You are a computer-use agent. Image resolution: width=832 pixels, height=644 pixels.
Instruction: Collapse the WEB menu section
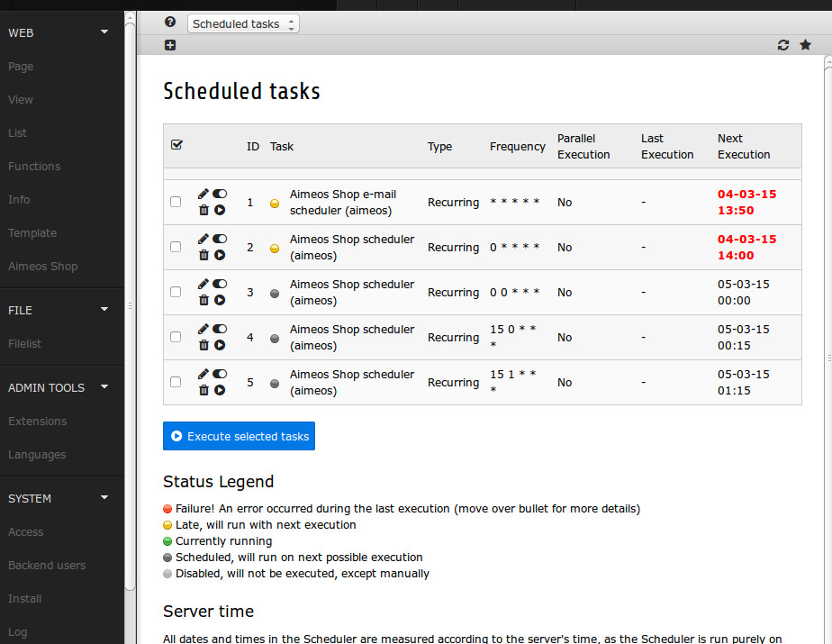pyautogui.click(x=104, y=32)
